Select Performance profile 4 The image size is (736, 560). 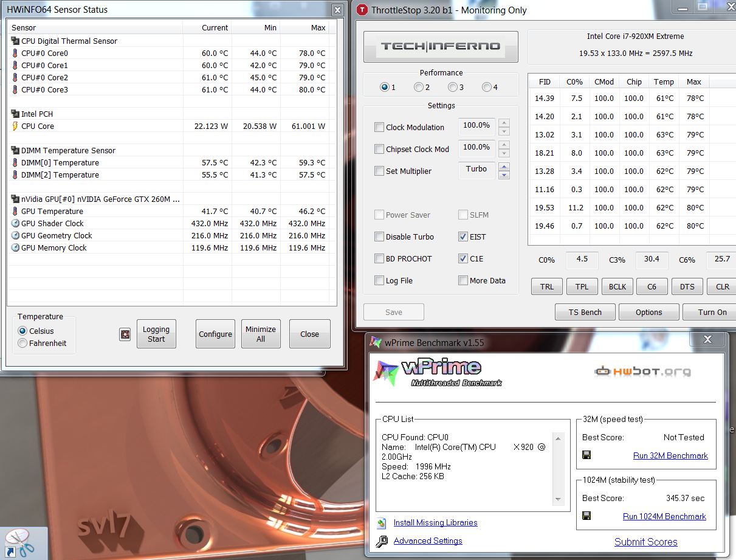(x=486, y=87)
